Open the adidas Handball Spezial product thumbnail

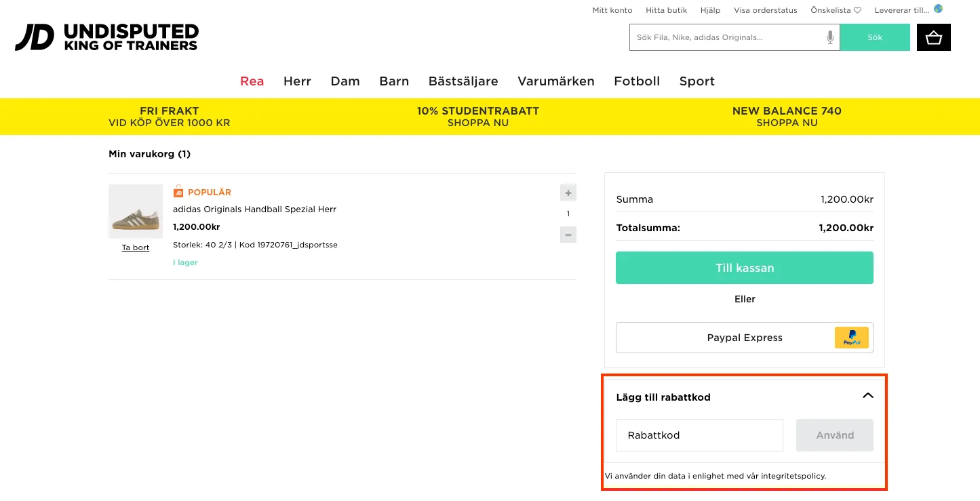click(x=135, y=211)
